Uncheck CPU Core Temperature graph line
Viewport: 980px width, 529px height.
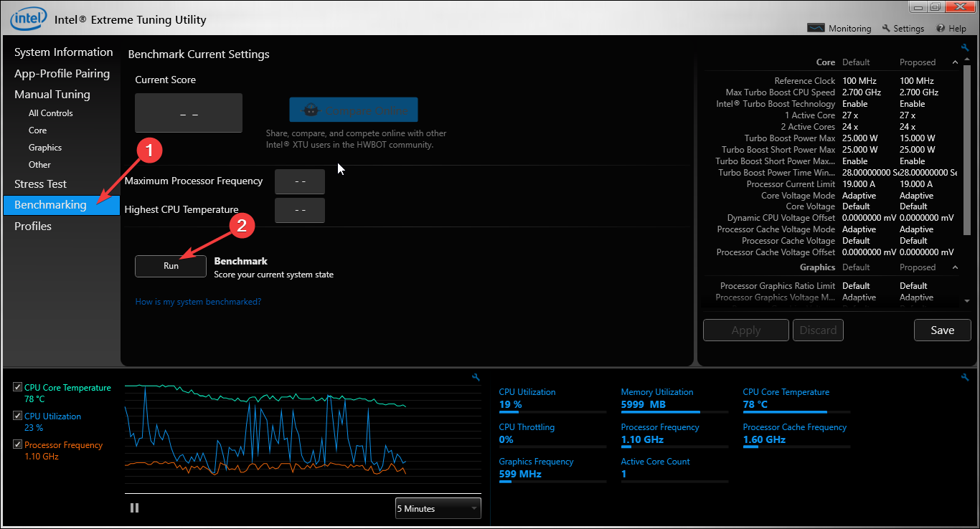[17, 387]
